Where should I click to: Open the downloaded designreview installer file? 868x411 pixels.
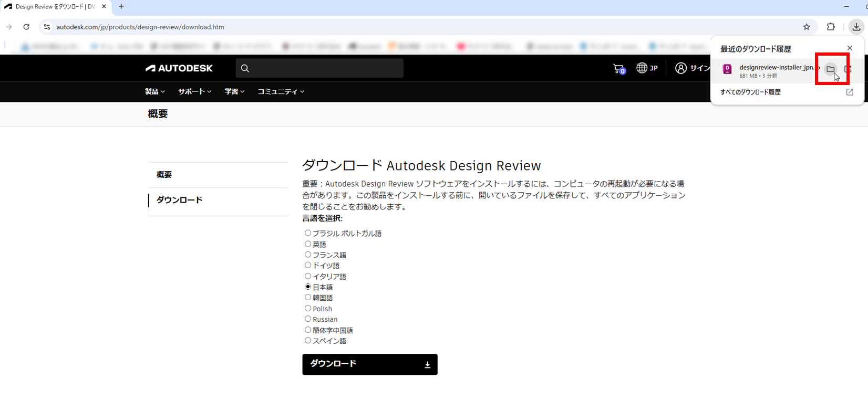(848, 69)
